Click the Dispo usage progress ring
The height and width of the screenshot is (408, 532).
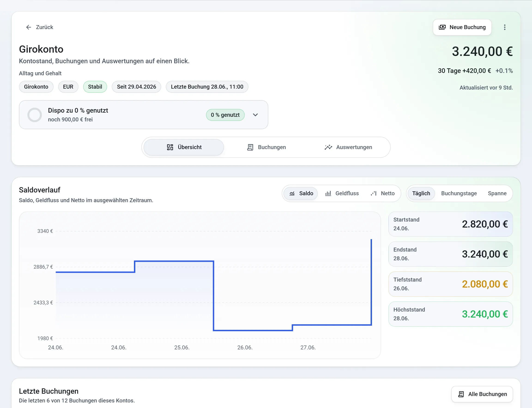[34, 115]
